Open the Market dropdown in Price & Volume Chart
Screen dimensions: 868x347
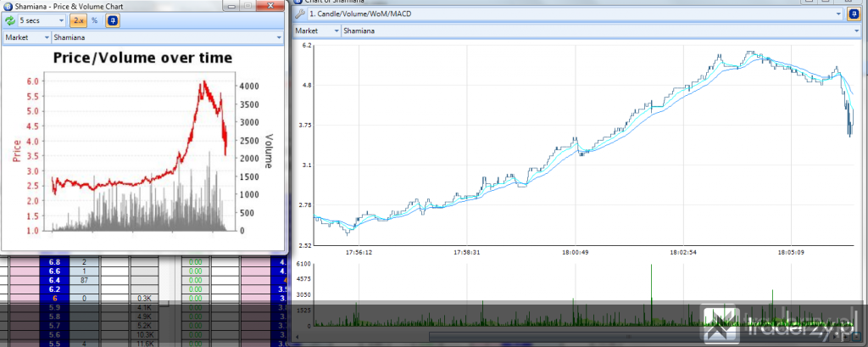[x=27, y=37]
